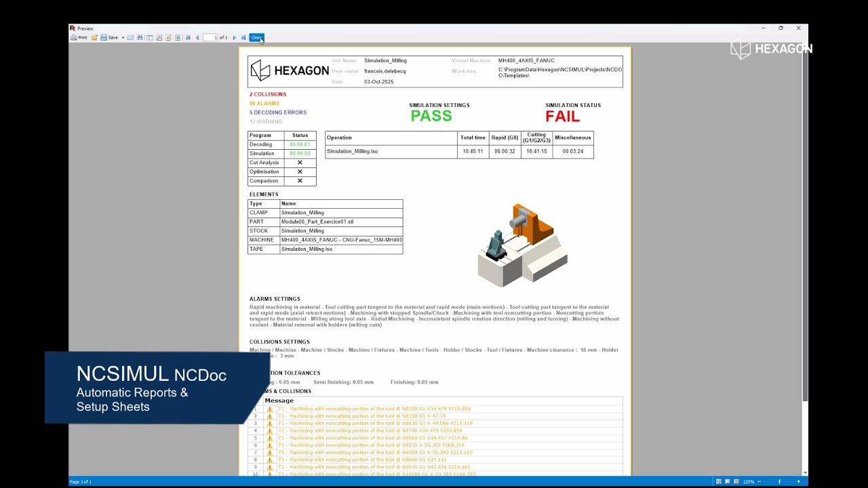Save the report with the Save button
This screenshot has height=488, width=868.
[x=109, y=37]
